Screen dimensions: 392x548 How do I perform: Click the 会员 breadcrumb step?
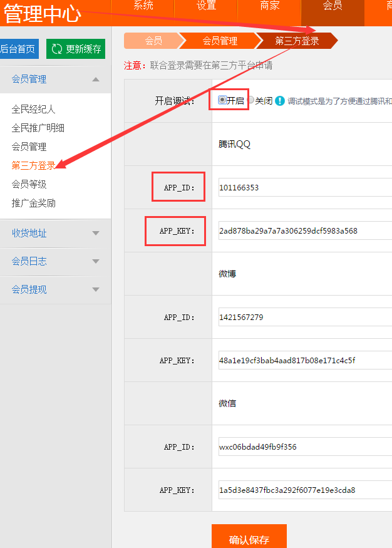point(153,41)
